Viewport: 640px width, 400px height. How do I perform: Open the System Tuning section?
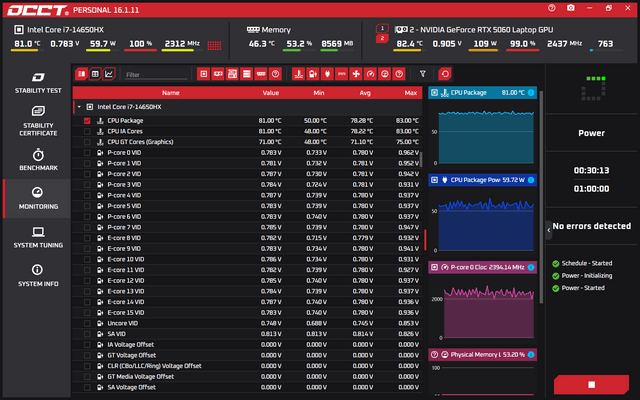click(x=38, y=238)
